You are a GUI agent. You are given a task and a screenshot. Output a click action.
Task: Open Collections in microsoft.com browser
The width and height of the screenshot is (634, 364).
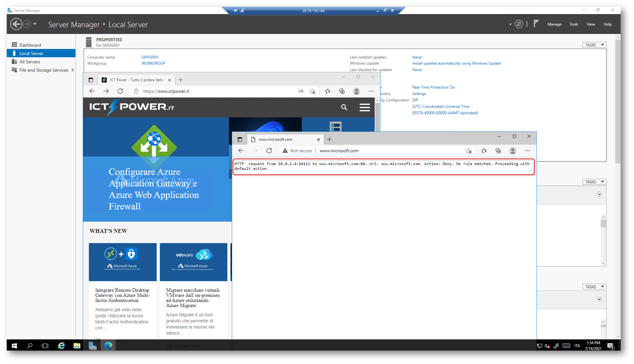(498, 151)
